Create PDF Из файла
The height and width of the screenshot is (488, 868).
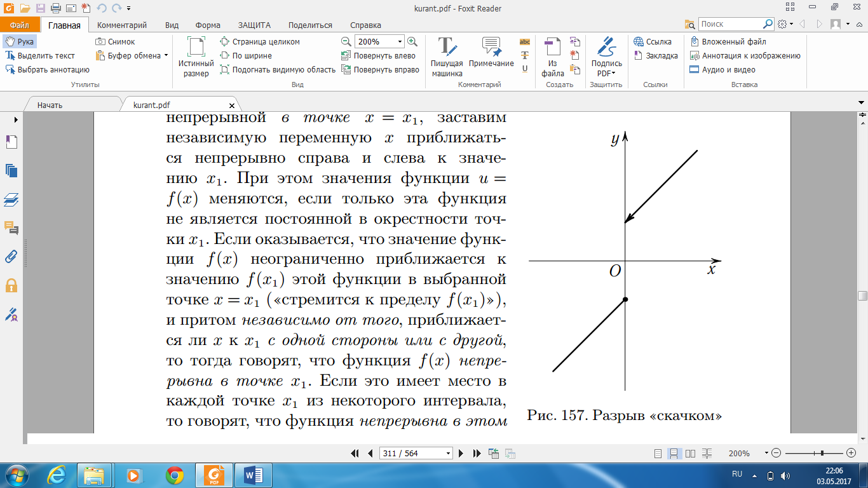553,57
